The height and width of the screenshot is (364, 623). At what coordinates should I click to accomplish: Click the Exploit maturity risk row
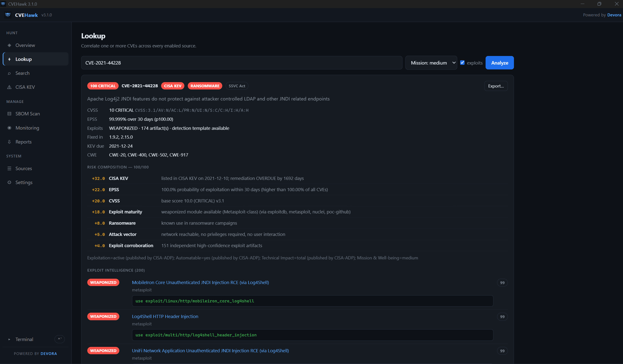(297, 212)
